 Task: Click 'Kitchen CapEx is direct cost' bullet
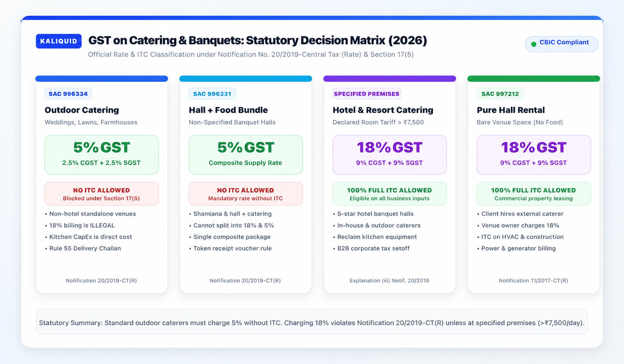pyautogui.click(x=88, y=237)
